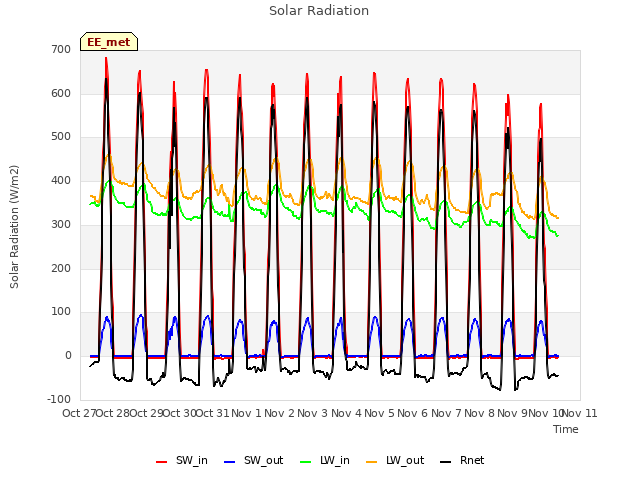The height and width of the screenshot is (480, 640).
Task: Click the 300 y-axis tick label
Action: pyautogui.click(x=61, y=224)
